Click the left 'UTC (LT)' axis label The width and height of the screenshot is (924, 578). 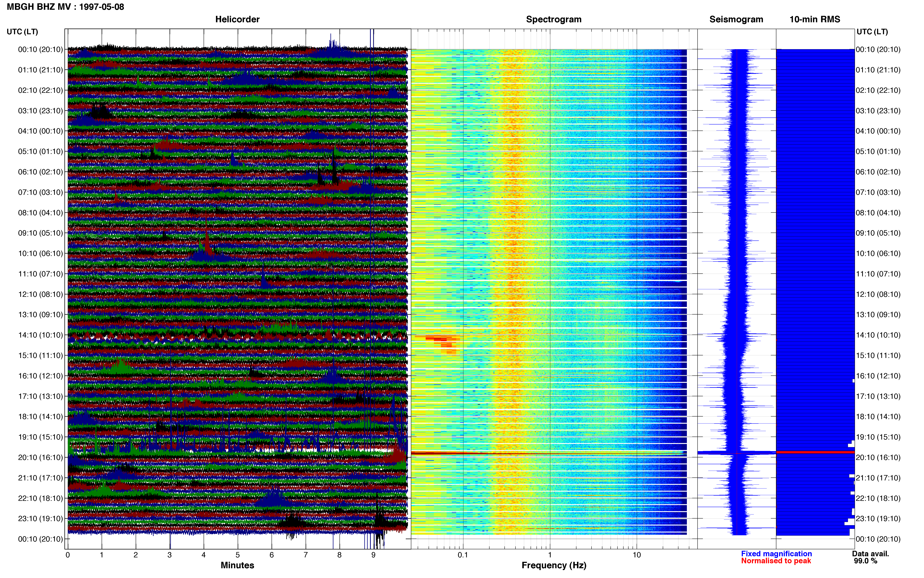22,32
